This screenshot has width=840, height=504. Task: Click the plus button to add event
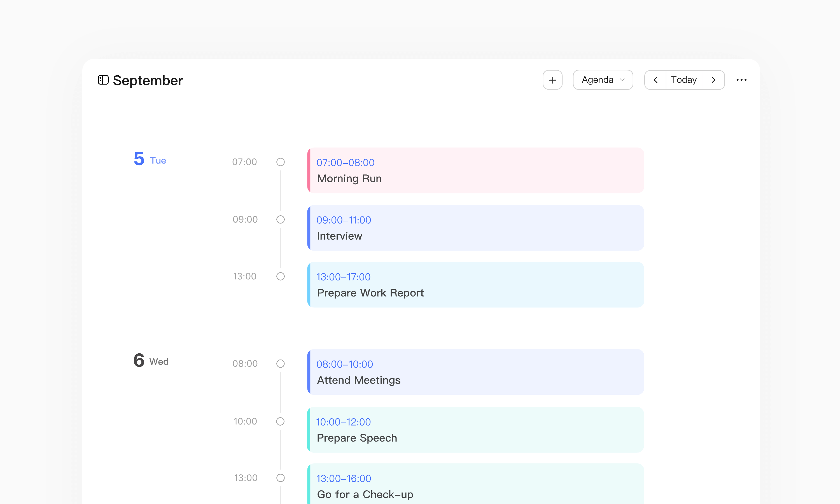(x=552, y=80)
